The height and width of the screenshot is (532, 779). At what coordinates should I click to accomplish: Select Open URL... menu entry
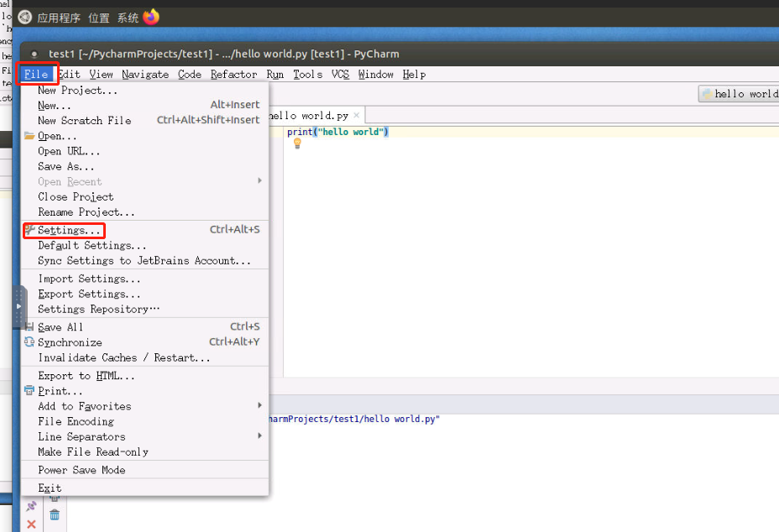145,151
